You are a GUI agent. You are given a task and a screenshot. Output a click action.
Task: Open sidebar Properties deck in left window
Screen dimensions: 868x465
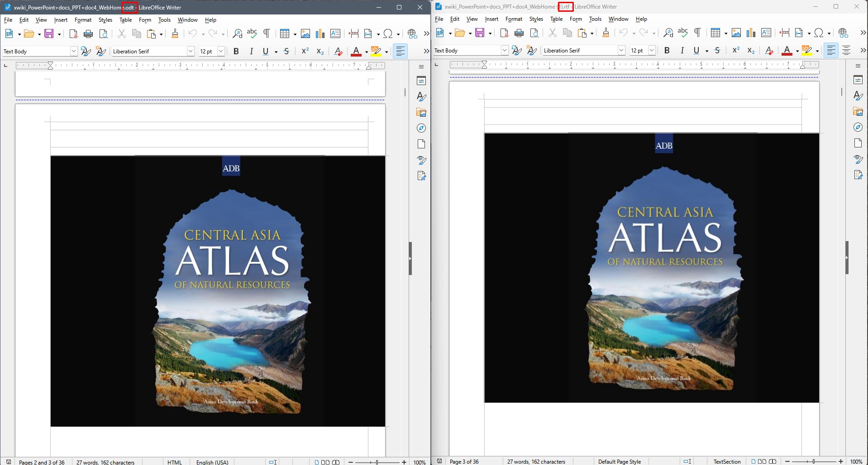pyautogui.click(x=421, y=81)
